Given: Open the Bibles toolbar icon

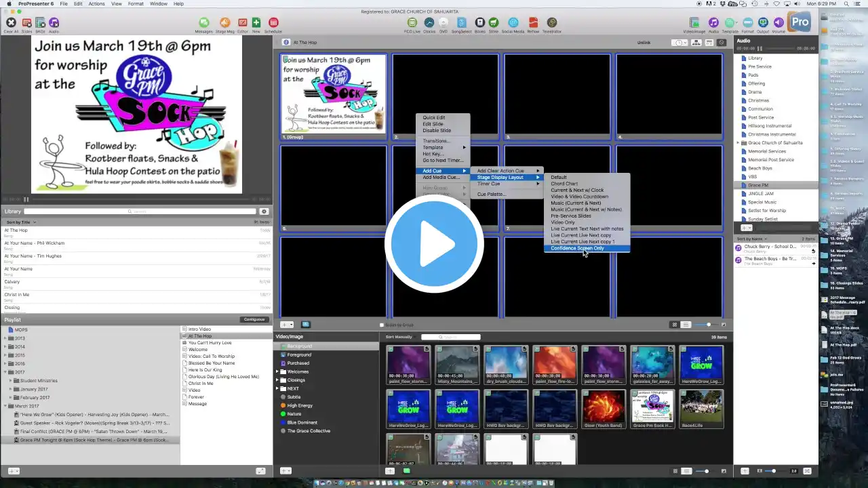Looking at the screenshot, I should pyautogui.click(x=479, y=24).
